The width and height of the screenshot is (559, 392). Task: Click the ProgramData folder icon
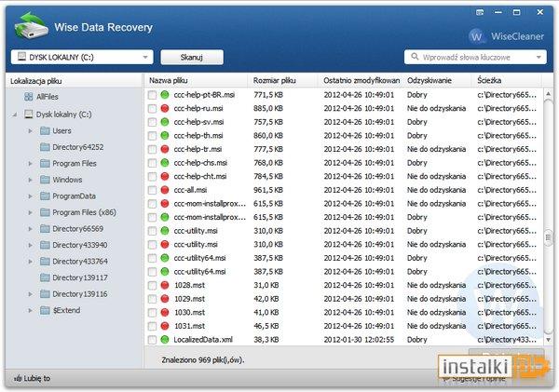coord(45,196)
